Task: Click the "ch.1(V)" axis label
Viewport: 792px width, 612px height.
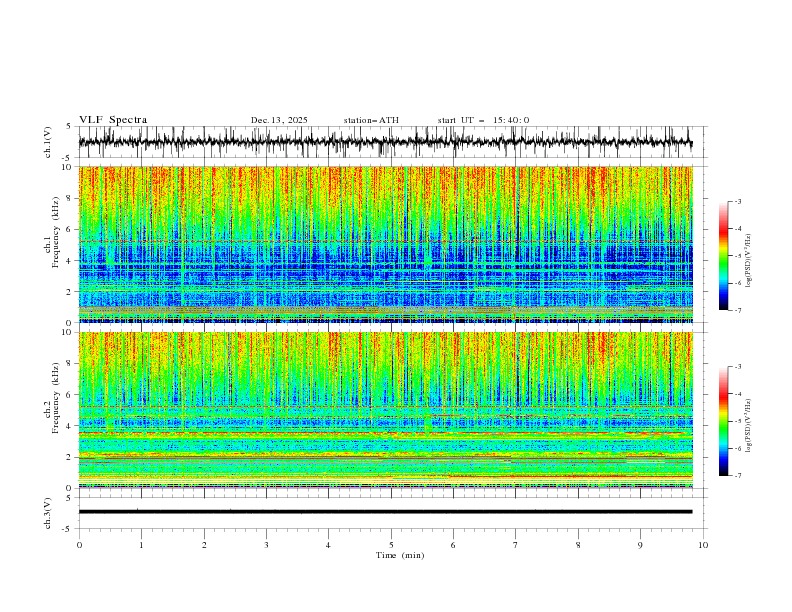Action: [x=48, y=142]
